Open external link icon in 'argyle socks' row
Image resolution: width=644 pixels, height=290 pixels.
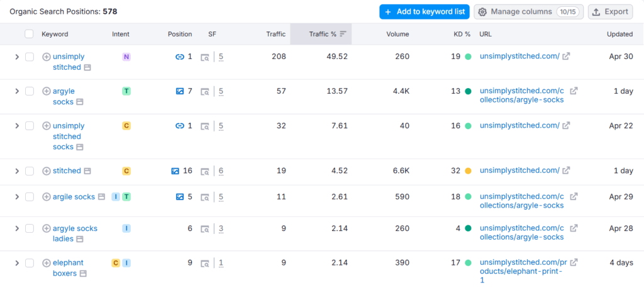[574, 91]
